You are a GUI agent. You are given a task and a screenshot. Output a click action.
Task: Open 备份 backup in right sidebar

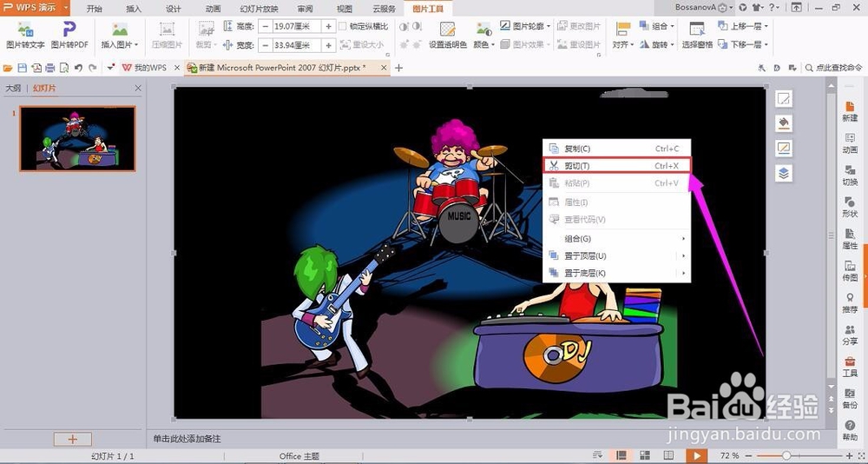tap(850, 398)
